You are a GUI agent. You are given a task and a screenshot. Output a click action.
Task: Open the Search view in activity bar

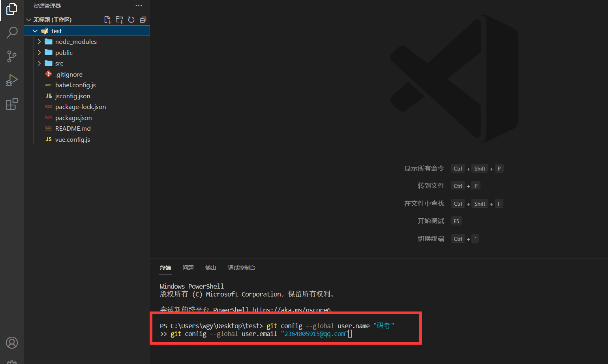12,32
